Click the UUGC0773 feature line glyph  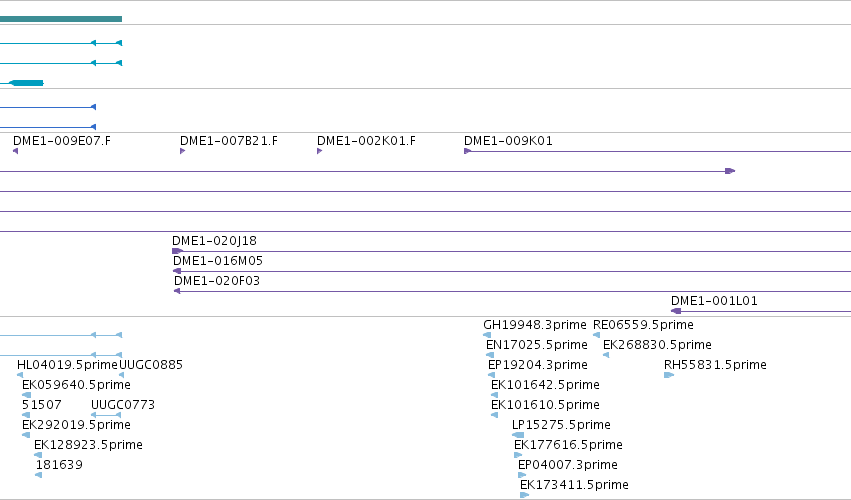point(106,415)
